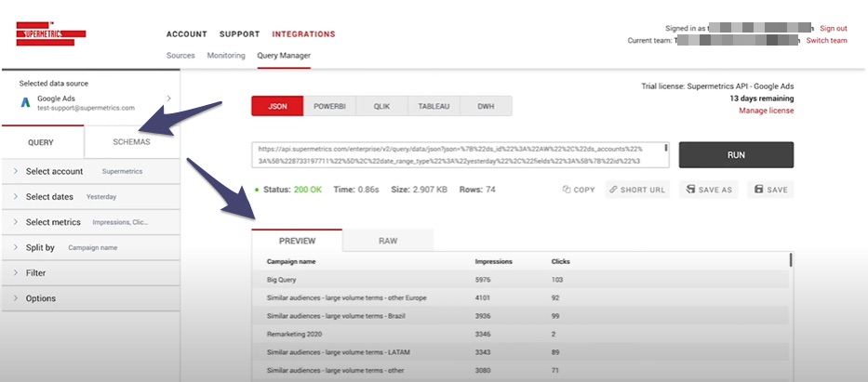Go to the Monitoring subtab

point(226,55)
